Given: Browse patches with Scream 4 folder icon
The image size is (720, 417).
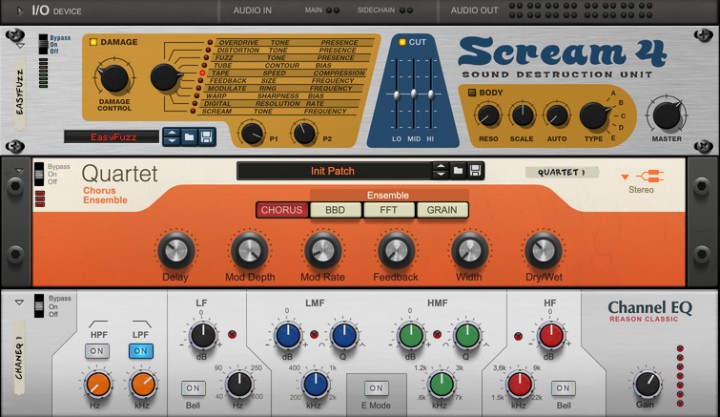Looking at the screenshot, I should (189, 137).
